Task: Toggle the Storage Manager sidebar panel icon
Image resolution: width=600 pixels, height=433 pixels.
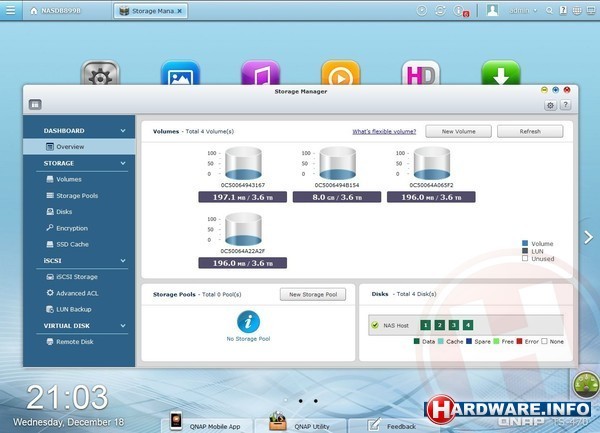Action: (35, 104)
